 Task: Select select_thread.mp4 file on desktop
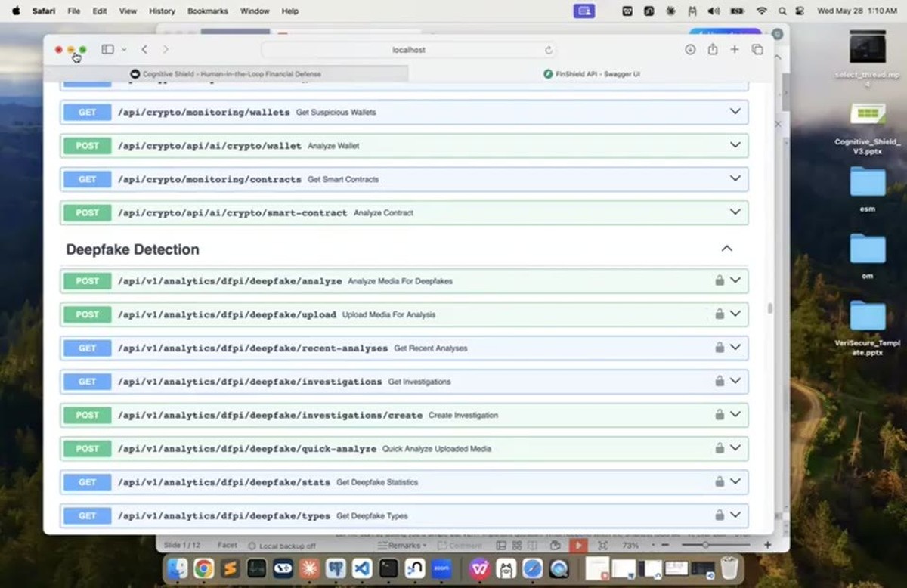tap(868, 59)
